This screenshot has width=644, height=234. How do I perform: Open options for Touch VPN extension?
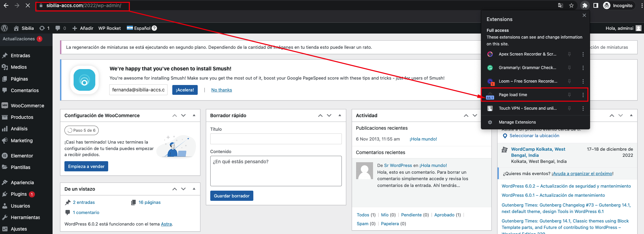[x=583, y=108]
